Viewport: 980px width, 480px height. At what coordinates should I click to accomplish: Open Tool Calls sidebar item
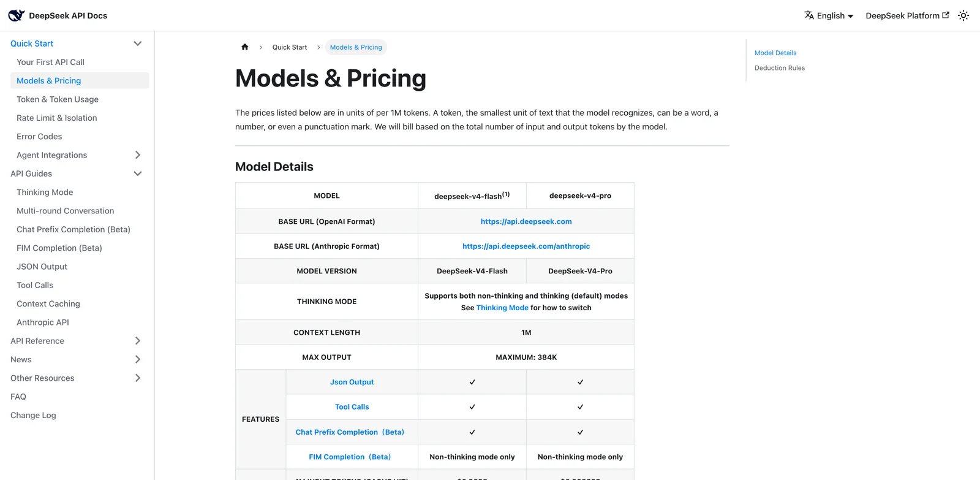(x=35, y=285)
